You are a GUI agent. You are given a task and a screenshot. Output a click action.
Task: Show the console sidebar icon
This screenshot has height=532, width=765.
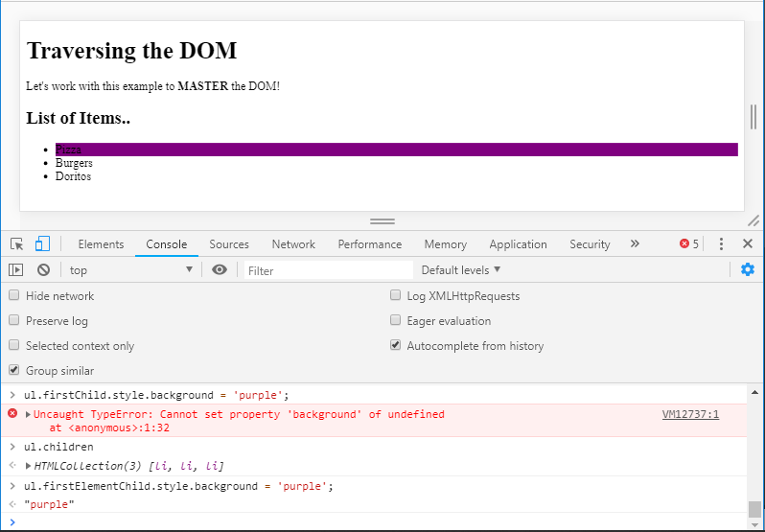(16, 270)
